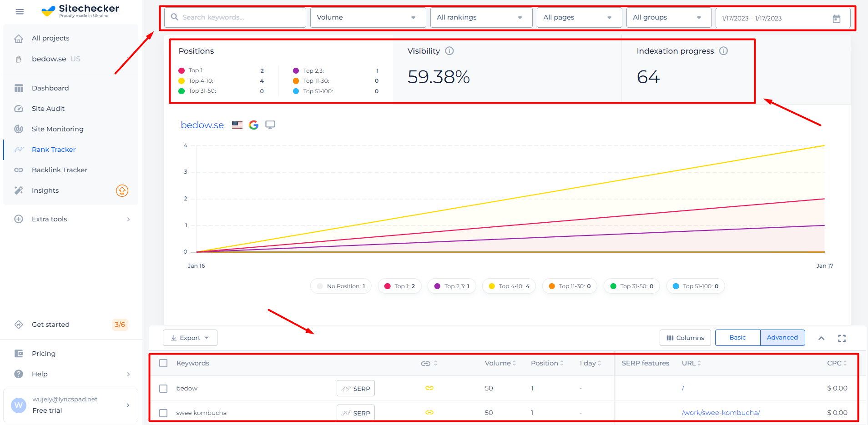This screenshot has width=868, height=425.
Task: Toggle the No Position legend pill
Action: tap(341, 286)
